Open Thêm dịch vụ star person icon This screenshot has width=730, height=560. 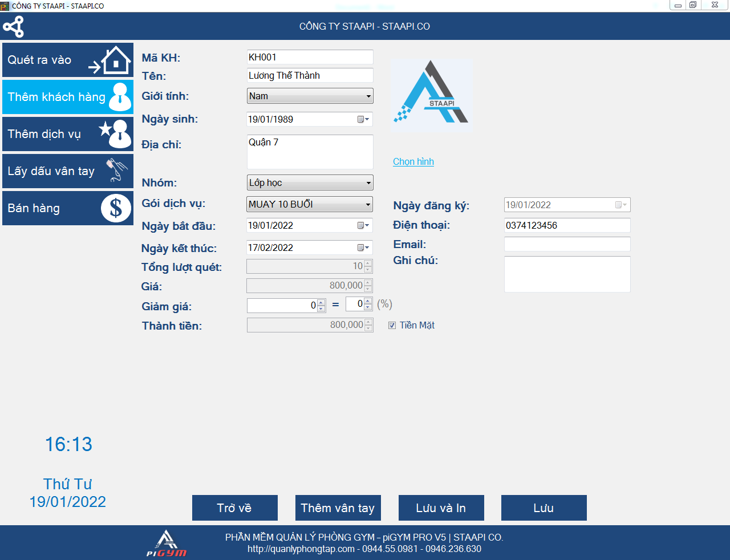click(116, 134)
